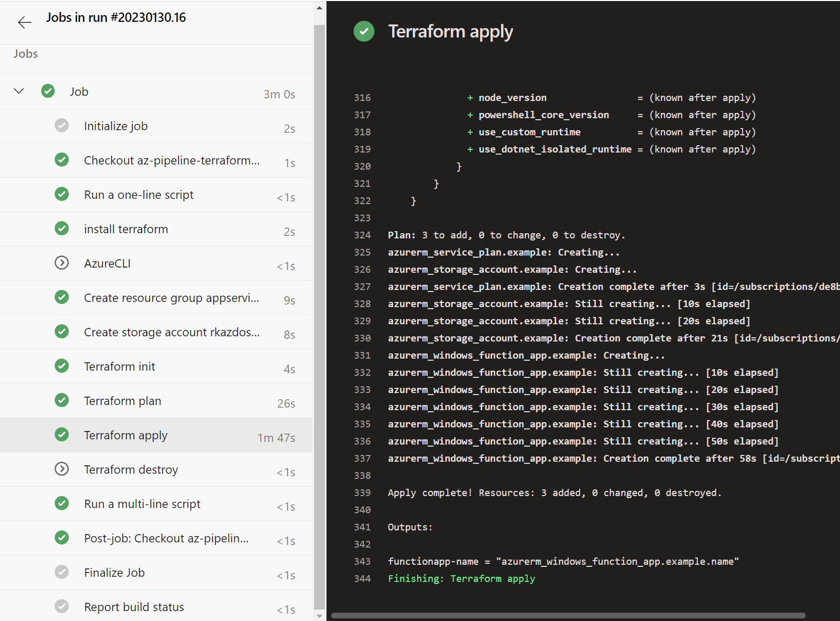This screenshot has height=621, width=840.
Task: Click the scroll up arrow of jobs list
Action: [319, 8]
